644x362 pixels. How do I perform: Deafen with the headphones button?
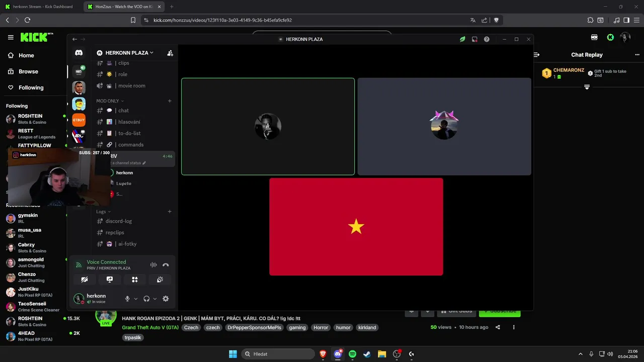(x=146, y=299)
